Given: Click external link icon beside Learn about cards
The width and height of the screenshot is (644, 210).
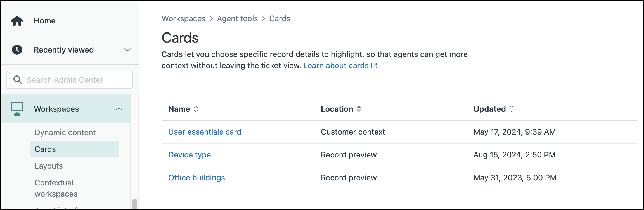Looking at the screenshot, I should tap(374, 66).
